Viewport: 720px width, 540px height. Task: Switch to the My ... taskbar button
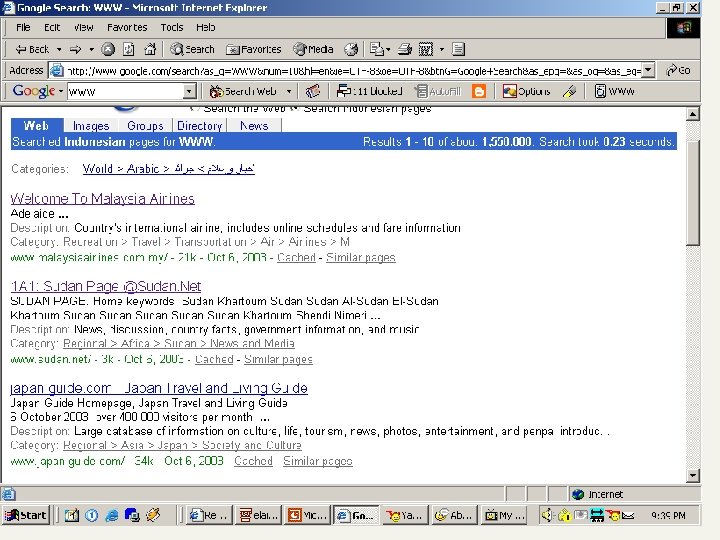click(505, 515)
